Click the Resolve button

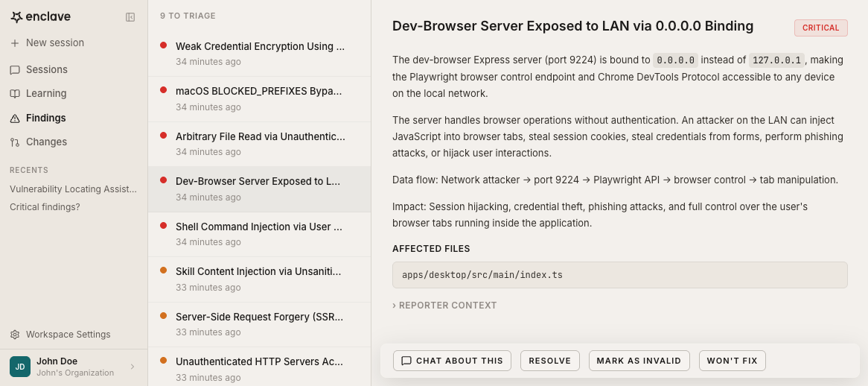(x=549, y=361)
